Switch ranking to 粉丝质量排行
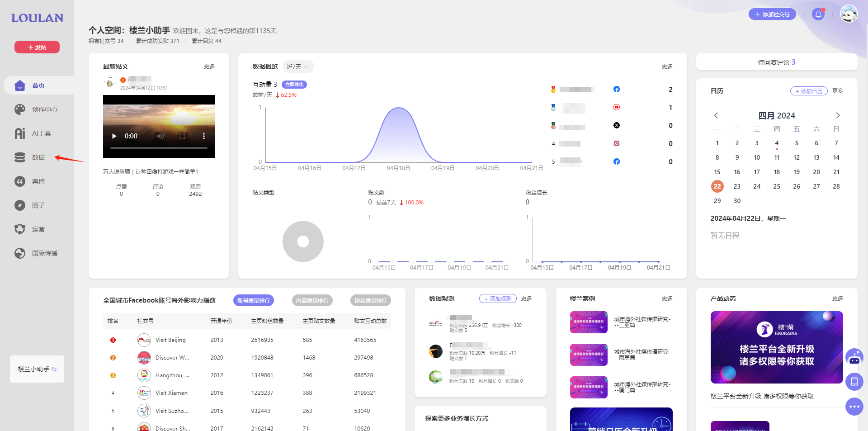 [x=370, y=300]
